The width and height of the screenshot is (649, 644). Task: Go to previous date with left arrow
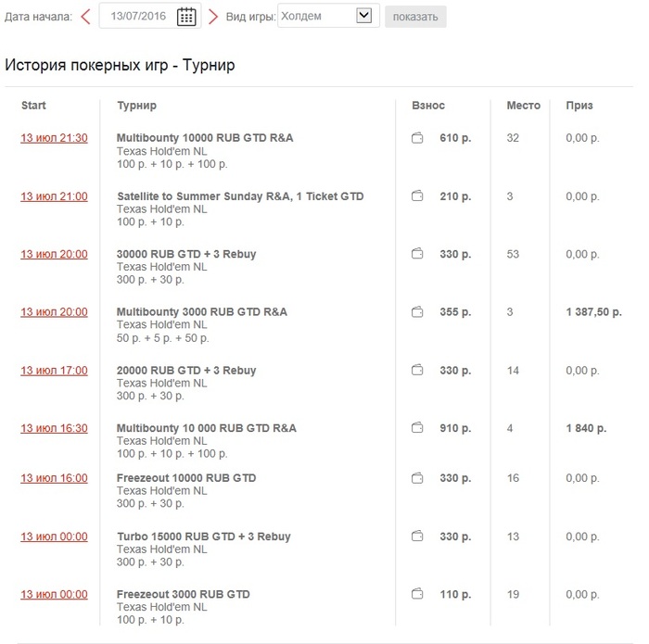[x=85, y=17]
